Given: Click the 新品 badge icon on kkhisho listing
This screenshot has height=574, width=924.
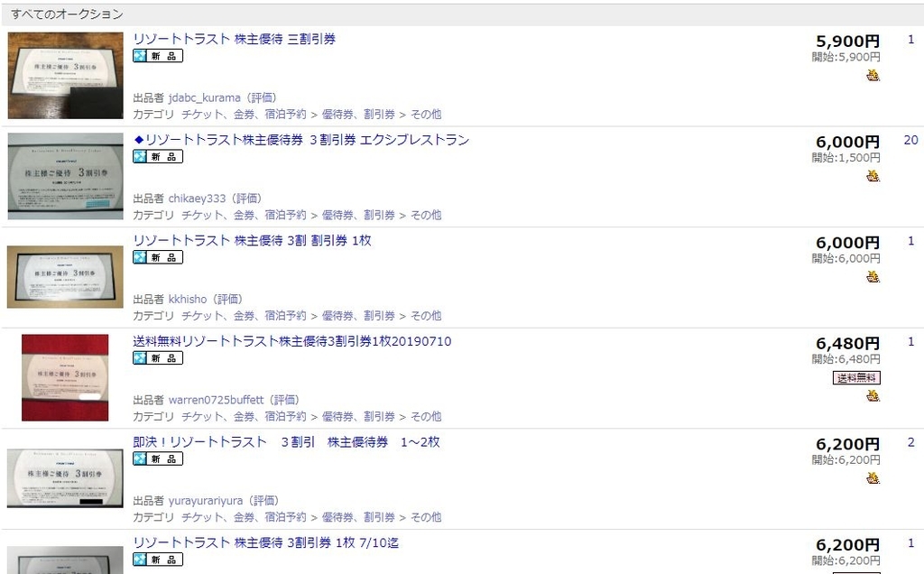Looking at the screenshot, I should pos(158,257).
